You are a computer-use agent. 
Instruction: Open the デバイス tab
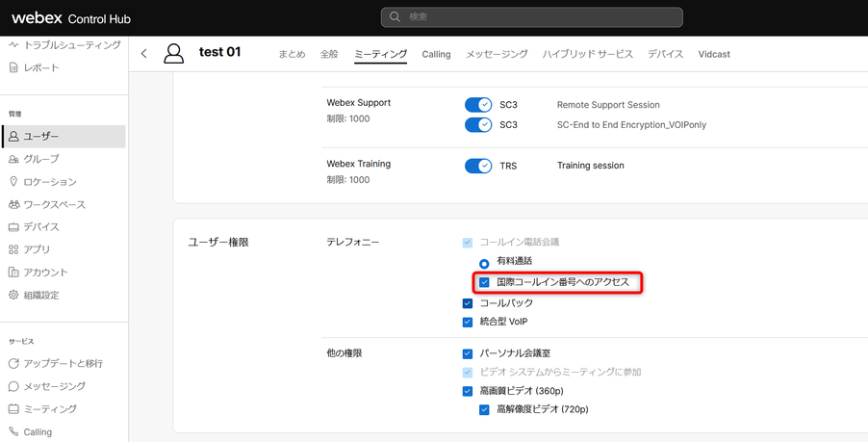point(665,54)
